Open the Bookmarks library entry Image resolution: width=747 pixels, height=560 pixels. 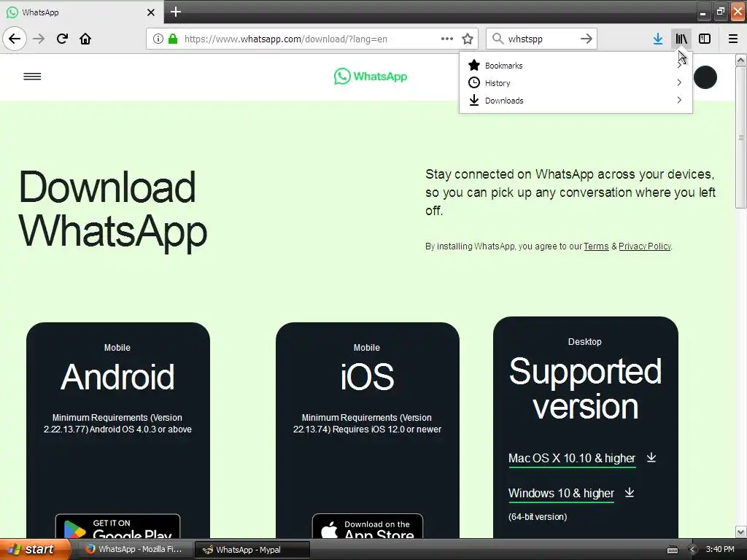[x=576, y=65]
